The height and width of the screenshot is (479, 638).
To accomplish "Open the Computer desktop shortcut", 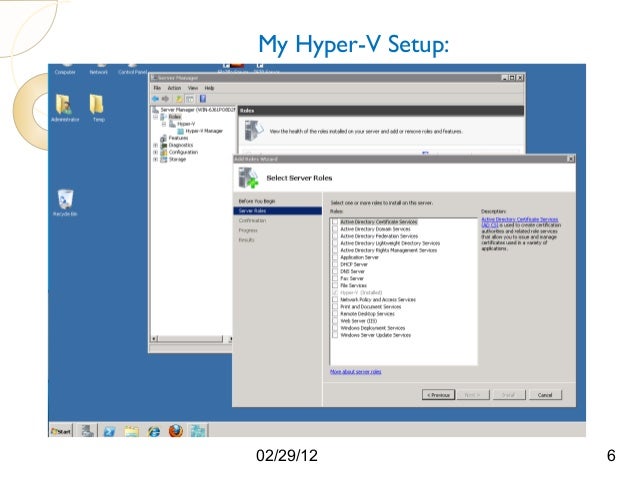I will pyautogui.click(x=65, y=70).
